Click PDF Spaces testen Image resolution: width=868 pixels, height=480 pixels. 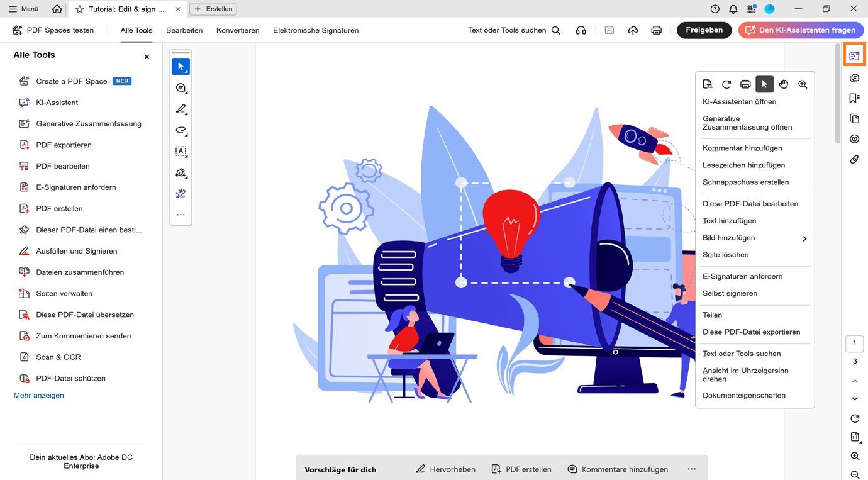[x=53, y=30]
